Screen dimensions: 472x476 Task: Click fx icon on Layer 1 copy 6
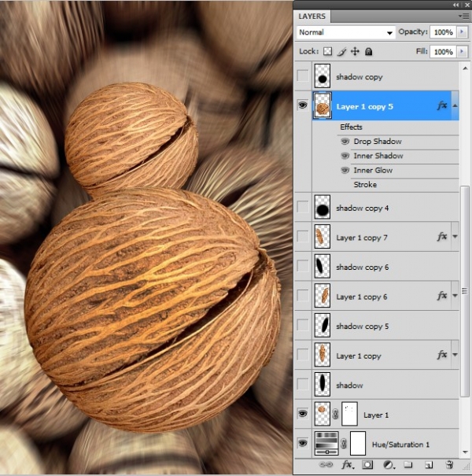click(x=442, y=296)
